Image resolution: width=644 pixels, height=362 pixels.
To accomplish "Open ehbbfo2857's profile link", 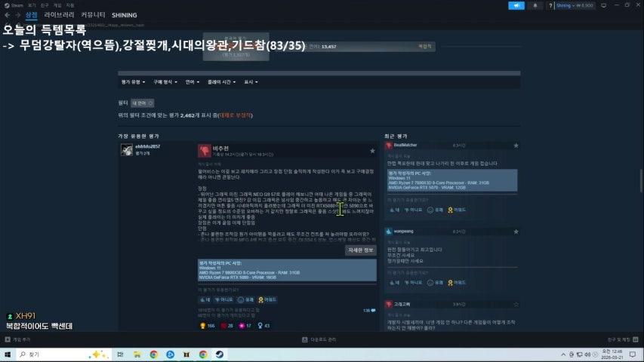I will click(147, 146).
